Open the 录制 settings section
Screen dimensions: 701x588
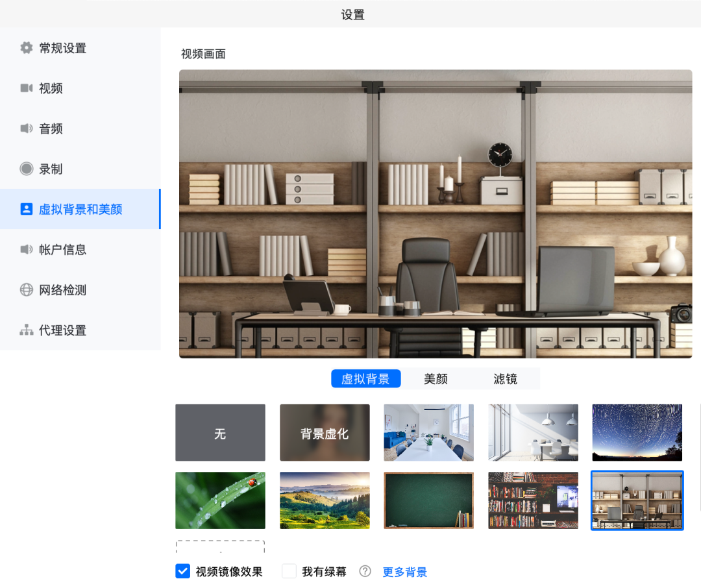(x=80, y=169)
